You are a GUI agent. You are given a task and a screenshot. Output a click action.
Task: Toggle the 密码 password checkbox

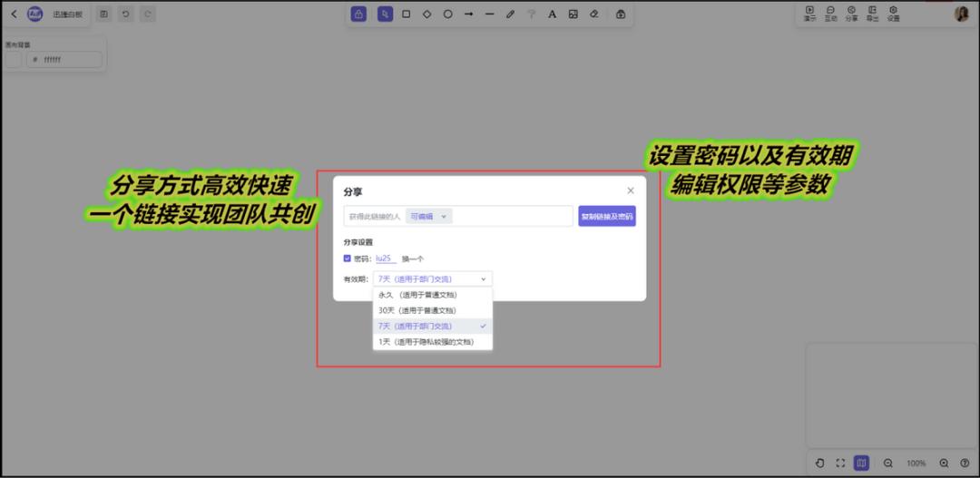(x=348, y=259)
